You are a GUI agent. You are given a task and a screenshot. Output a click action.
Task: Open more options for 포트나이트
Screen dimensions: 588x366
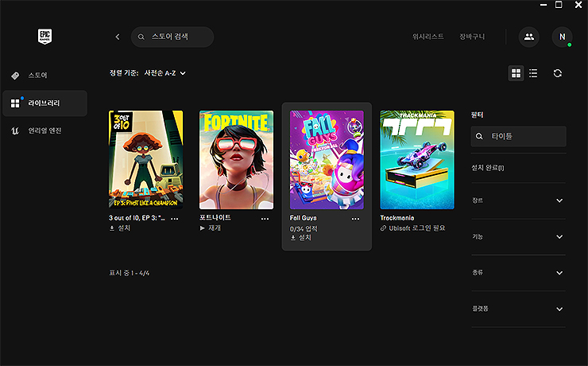coord(265,219)
